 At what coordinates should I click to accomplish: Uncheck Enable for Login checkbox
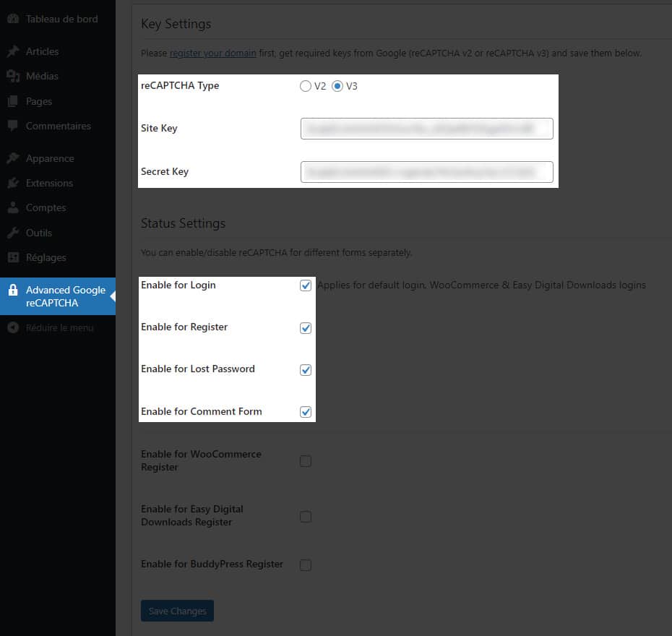pos(306,285)
